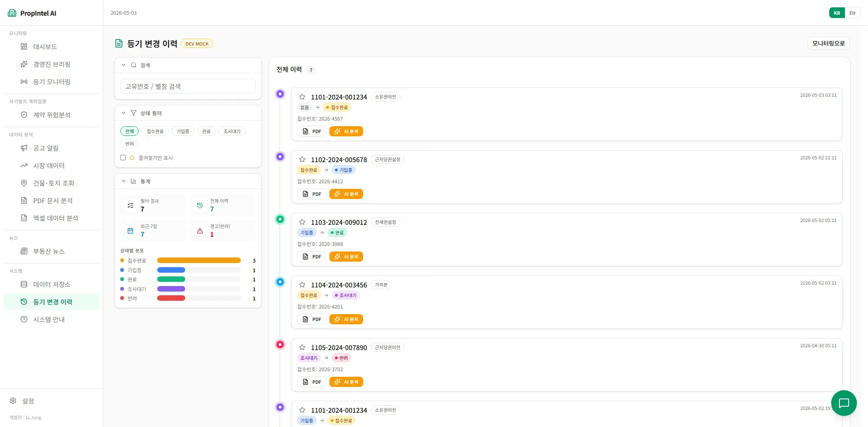Star the 1105-2024-007890 entry
868x427 pixels.
coord(302,347)
